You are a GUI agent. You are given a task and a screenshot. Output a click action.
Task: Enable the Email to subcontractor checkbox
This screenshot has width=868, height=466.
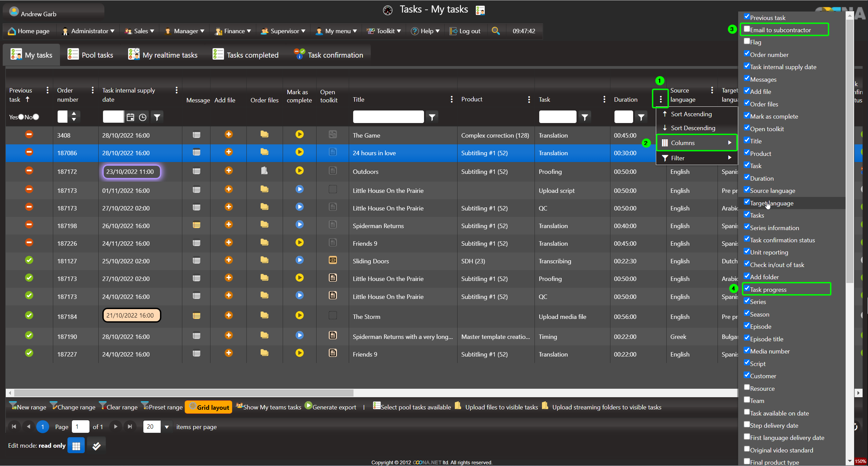tap(747, 29)
